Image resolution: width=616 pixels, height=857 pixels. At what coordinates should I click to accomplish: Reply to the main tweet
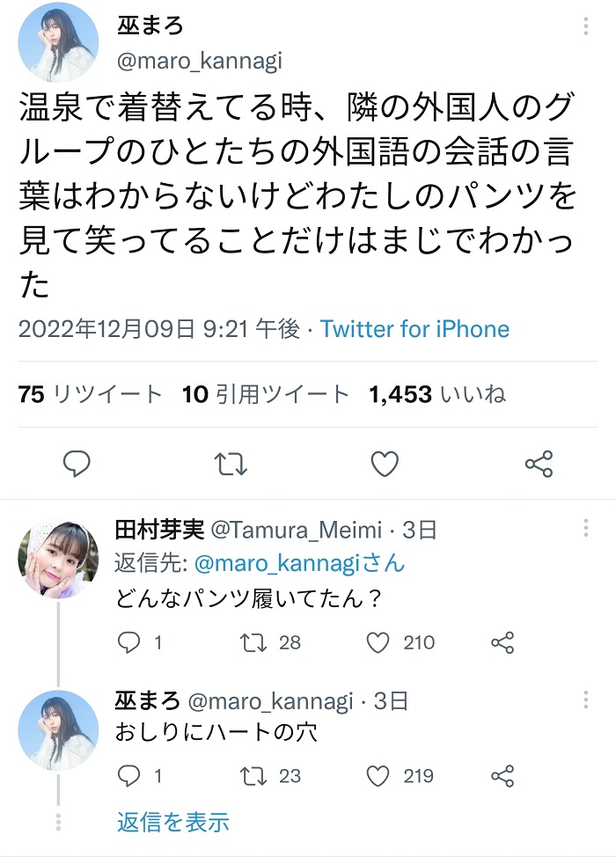coord(77,464)
